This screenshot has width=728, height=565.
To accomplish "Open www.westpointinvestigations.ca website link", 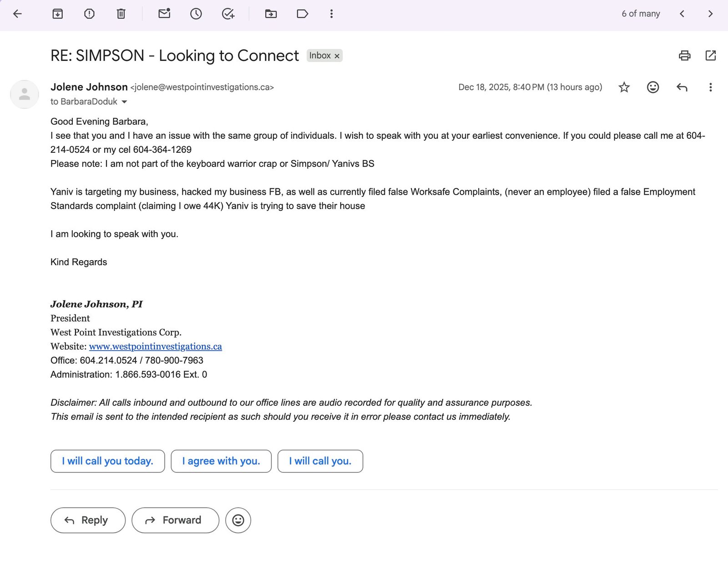I will [x=155, y=347].
